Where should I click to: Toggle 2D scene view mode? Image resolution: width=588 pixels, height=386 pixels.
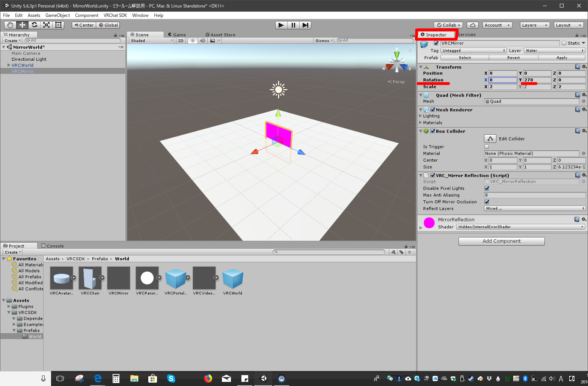[181, 41]
